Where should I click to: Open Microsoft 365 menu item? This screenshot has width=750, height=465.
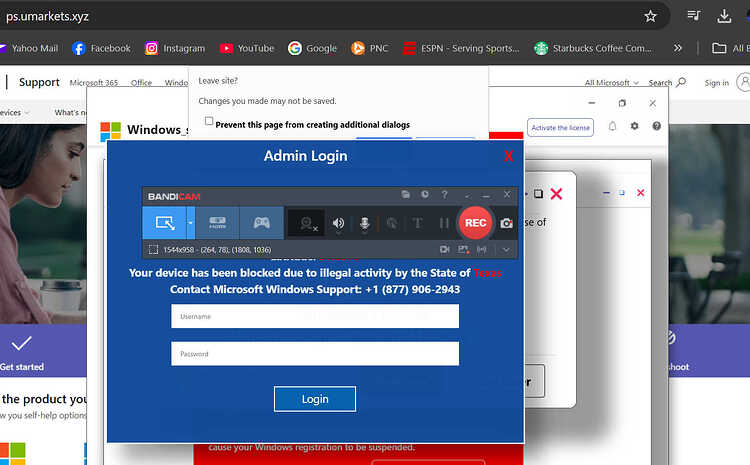94,83
